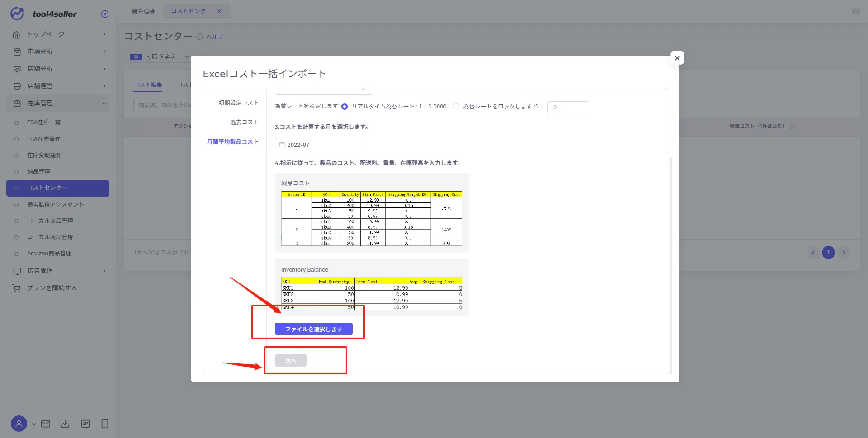Click the 次へ button
Viewport: 868px width, 438px height.
[x=291, y=361]
